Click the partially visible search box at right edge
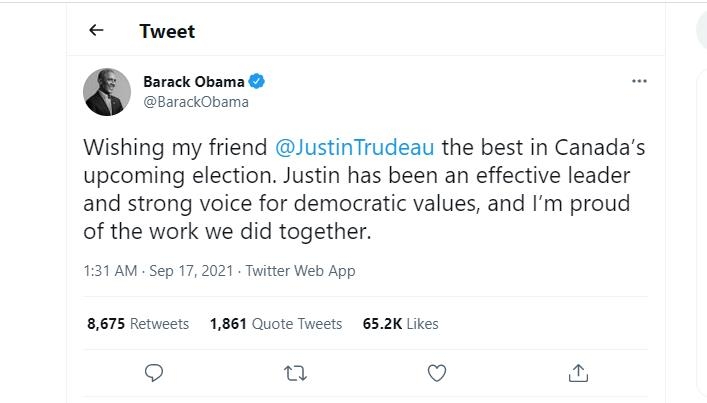The height and width of the screenshot is (403, 707). point(702,30)
